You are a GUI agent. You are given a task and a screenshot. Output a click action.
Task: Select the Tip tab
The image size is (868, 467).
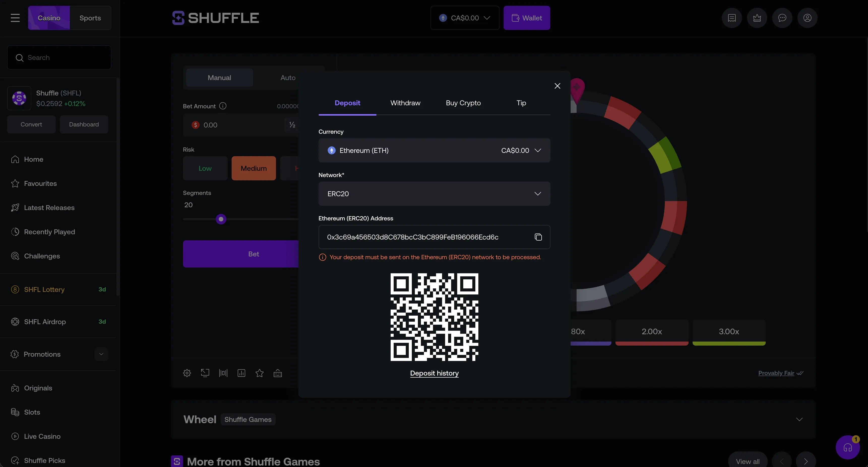point(521,103)
